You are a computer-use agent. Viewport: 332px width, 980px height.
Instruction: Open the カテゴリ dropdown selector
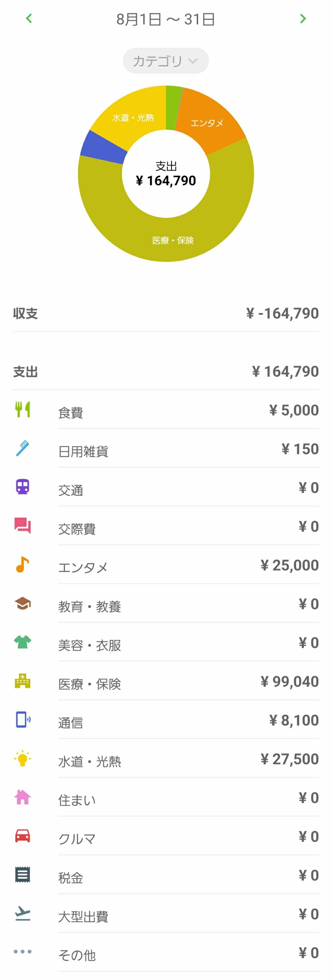point(166,61)
